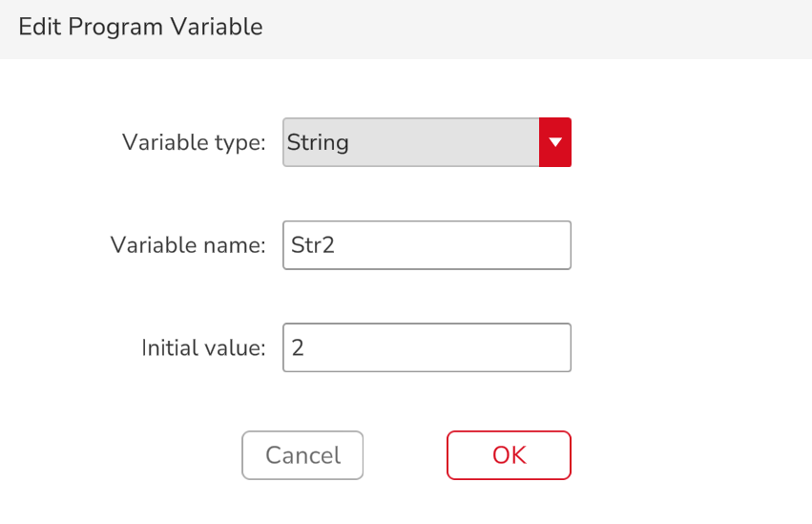Click the 'Edit Program Variable' title text
This screenshot has height=524, width=812.
pyautogui.click(x=140, y=27)
